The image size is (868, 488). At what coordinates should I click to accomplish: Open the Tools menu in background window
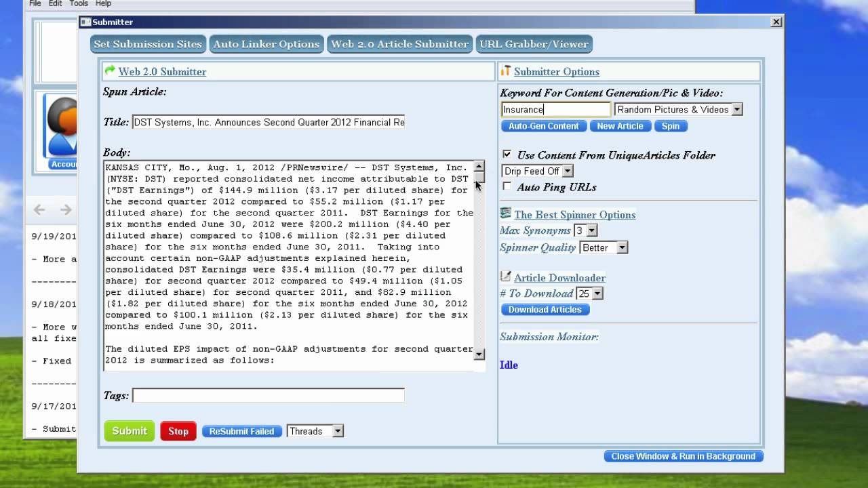point(79,3)
